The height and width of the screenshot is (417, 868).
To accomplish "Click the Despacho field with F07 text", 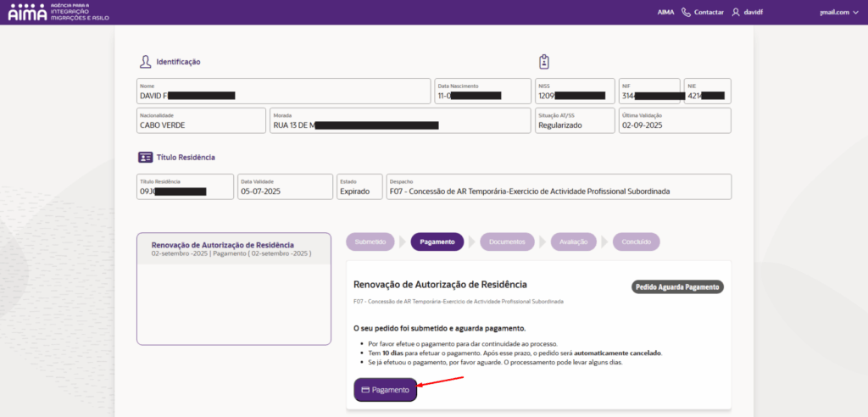I will 558,186.
